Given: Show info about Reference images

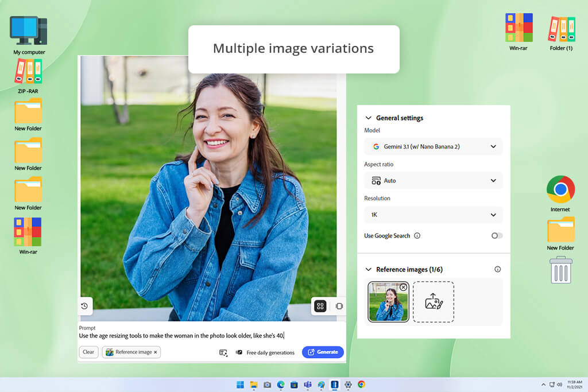Looking at the screenshot, I should [498, 269].
